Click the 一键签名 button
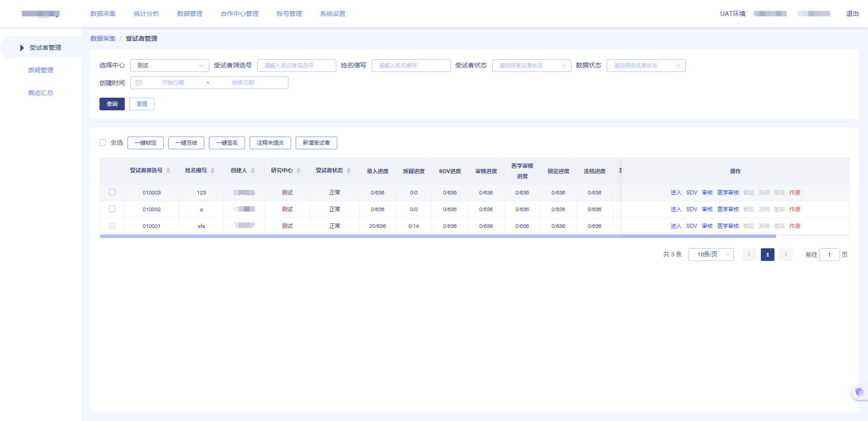Screen dimensions: 868x421 (227, 143)
